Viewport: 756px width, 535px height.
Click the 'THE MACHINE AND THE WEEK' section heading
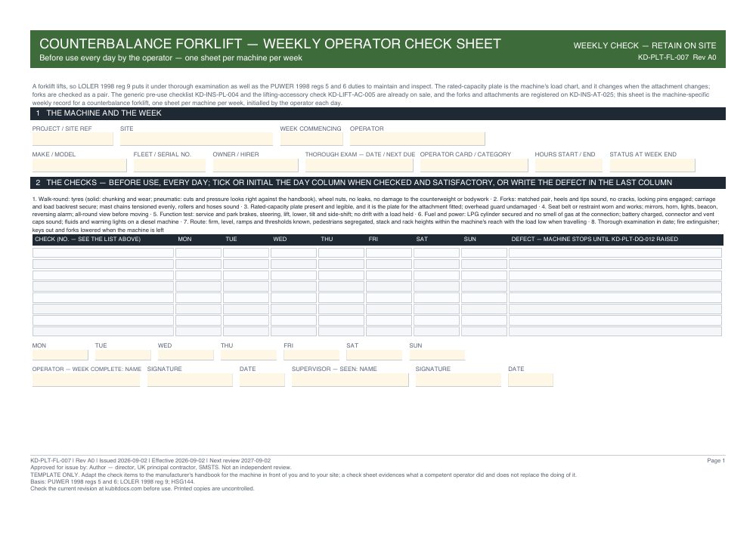(104, 113)
